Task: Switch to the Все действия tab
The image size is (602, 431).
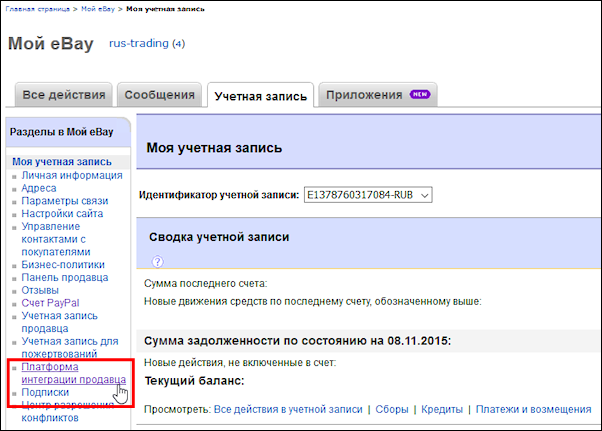Action: 64,95
